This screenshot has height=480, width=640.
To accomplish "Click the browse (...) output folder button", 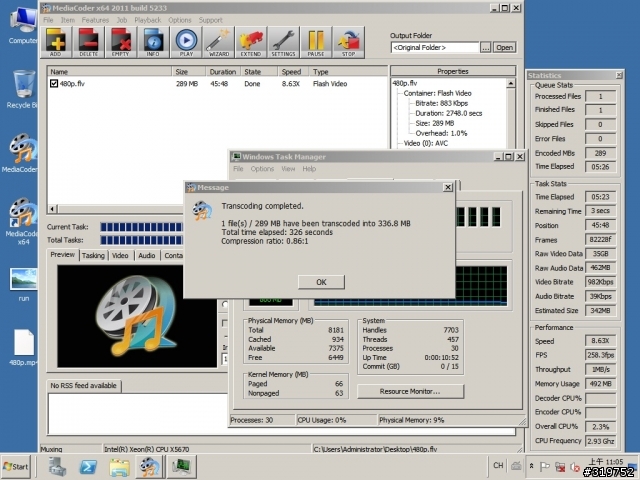I will pos(485,47).
